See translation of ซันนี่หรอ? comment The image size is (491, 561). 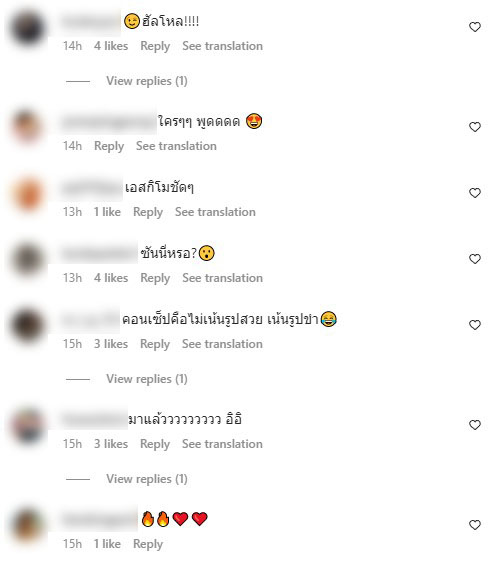223,278
